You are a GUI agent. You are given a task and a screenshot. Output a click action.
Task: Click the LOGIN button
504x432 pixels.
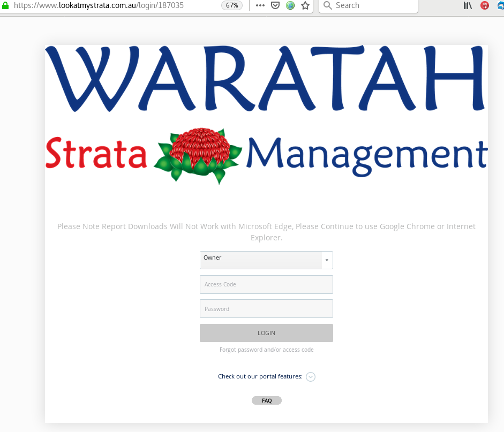(x=266, y=333)
